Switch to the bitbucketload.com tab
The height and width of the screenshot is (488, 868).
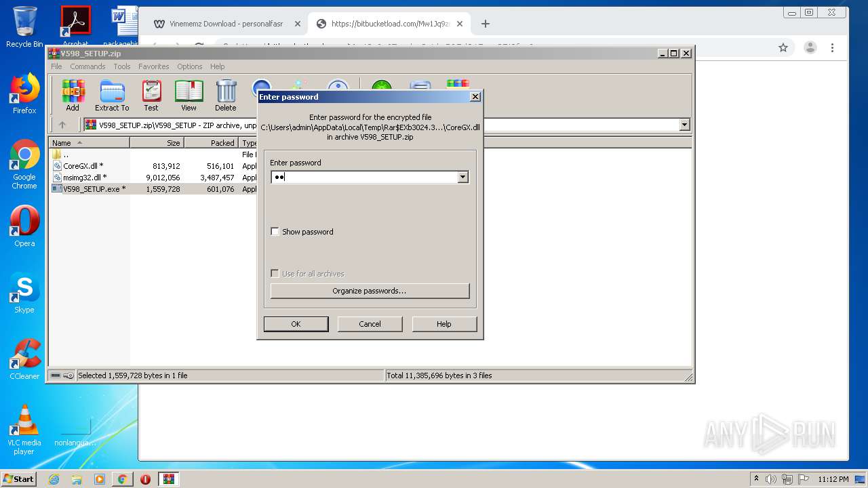click(x=390, y=24)
